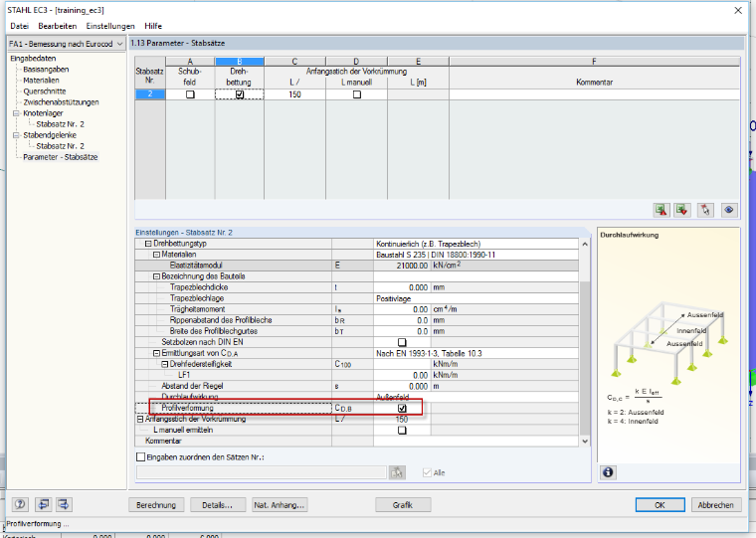756x538 pixels.
Task: Click the eye view-mode icon
Action: [728, 210]
